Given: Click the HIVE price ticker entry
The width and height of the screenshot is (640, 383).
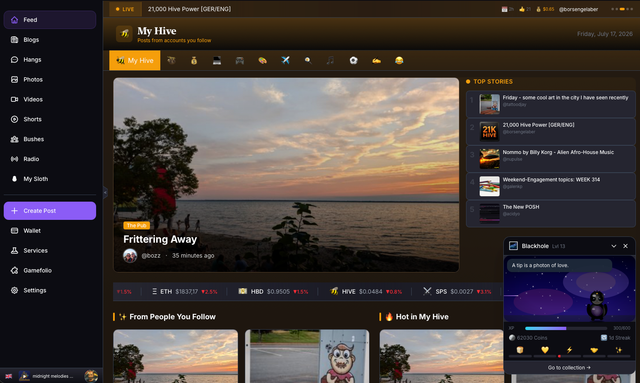Looking at the screenshot, I should pos(366,292).
